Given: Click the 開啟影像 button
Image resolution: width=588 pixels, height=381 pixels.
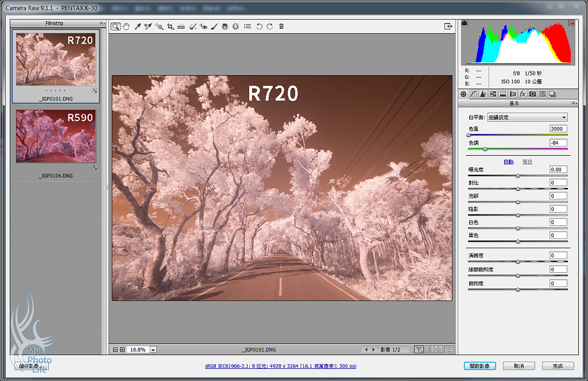Looking at the screenshot, I should click(x=479, y=366).
